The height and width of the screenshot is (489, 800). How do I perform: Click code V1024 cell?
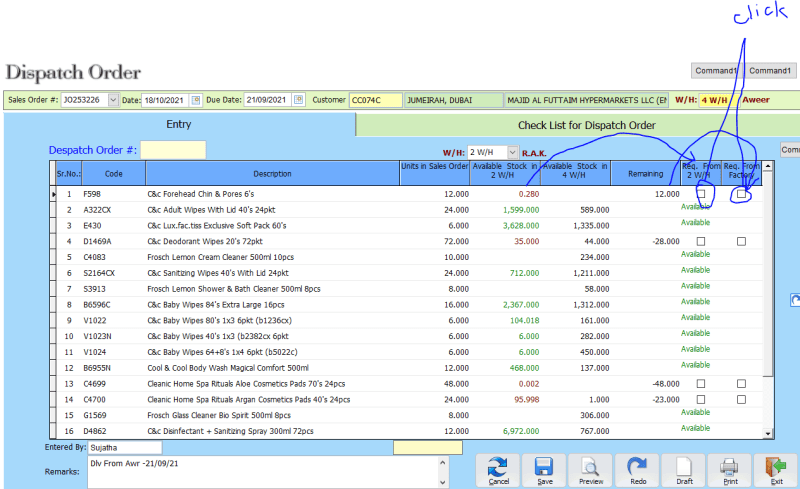[95, 352]
